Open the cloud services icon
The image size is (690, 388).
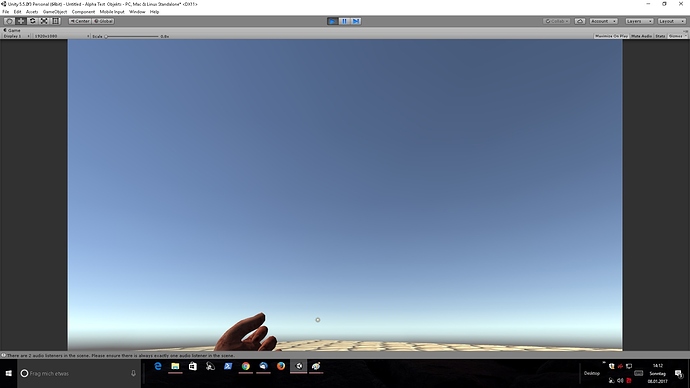[580, 21]
